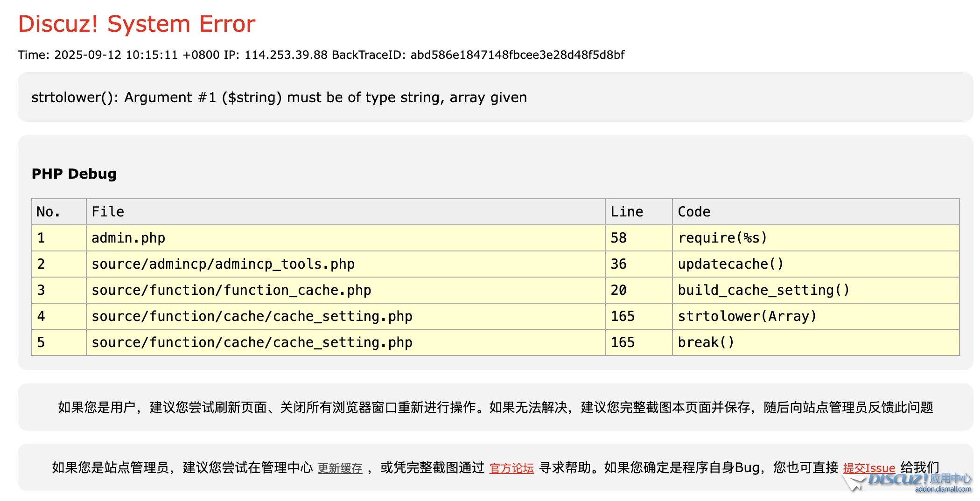The height and width of the screenshot is (501, 980).
Task: Click line number 36 cell
Action: click(639, 264)
